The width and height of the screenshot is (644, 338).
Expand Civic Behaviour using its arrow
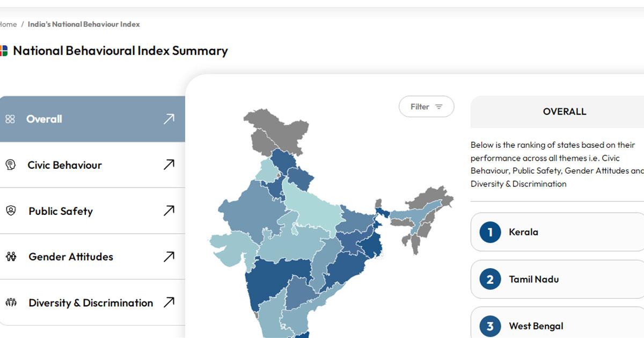coord(168,164)
